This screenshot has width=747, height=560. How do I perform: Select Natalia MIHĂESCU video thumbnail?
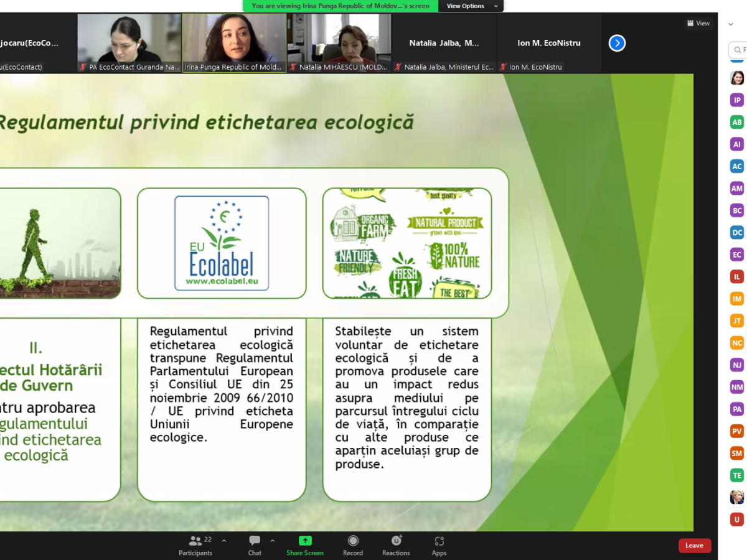(339, 44)
